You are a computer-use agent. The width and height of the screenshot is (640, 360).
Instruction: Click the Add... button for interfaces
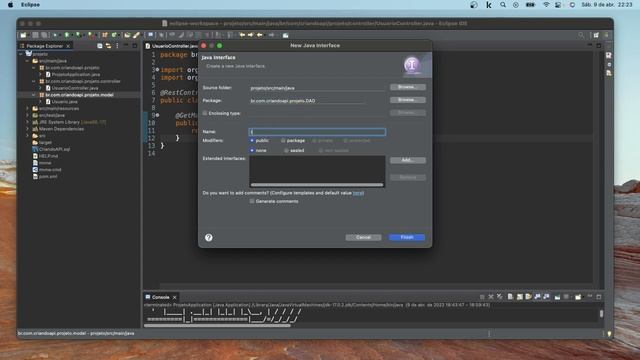click(x=407, y=160)
